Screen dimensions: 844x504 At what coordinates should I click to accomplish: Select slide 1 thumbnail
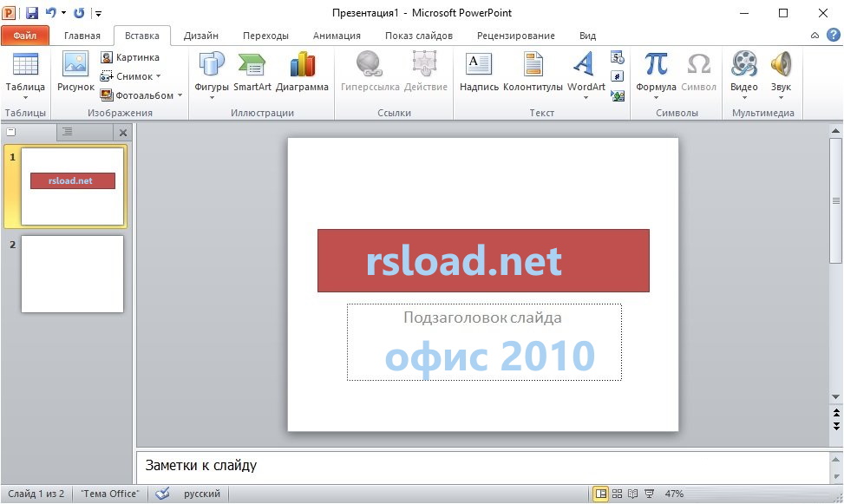tap(72, 187)
